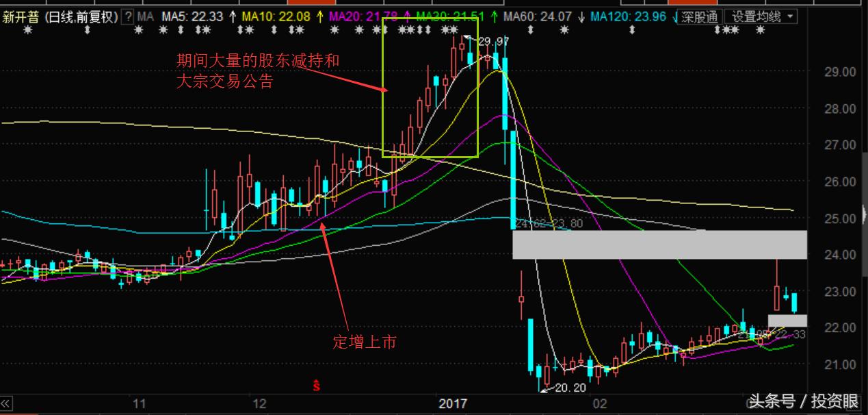Click the 21.00 price axis label
This screenshot has height=415, width=868.
839,364
